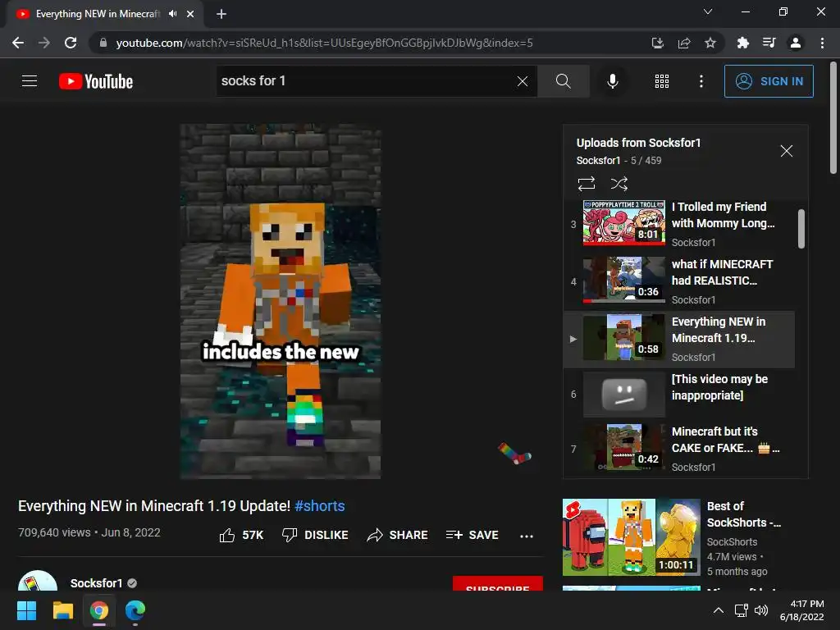
Task: Open the Chrome profile icon
Action: [796, 43]
